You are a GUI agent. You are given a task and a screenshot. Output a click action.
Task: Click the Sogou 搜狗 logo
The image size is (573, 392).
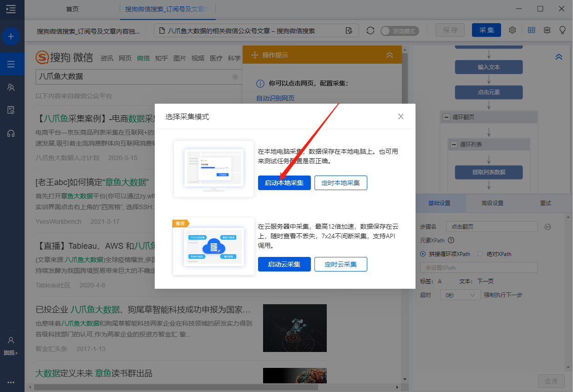(x=64, y=57)
